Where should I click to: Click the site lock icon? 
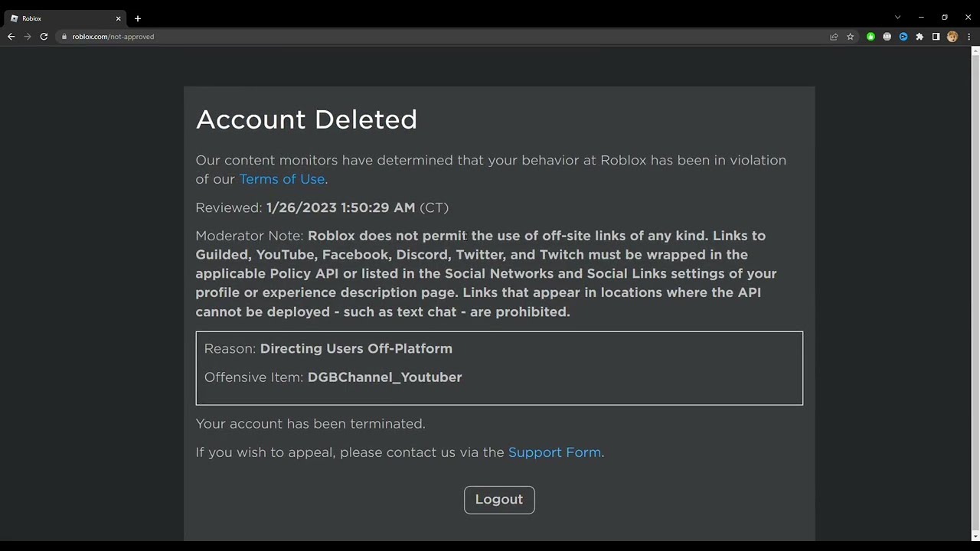coord(64,37)
